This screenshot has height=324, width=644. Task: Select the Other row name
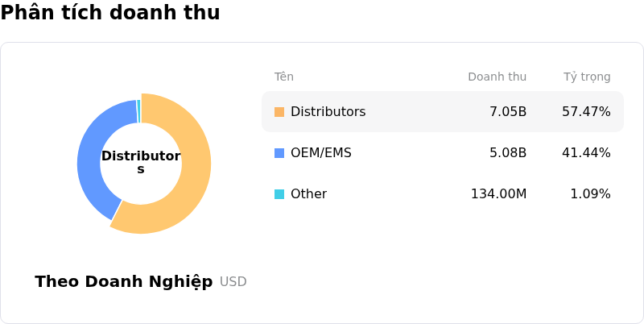[308, 194]
